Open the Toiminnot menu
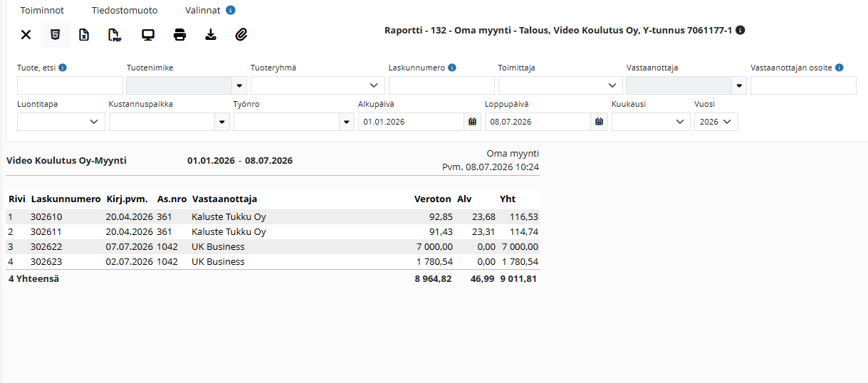 (42, 11)
